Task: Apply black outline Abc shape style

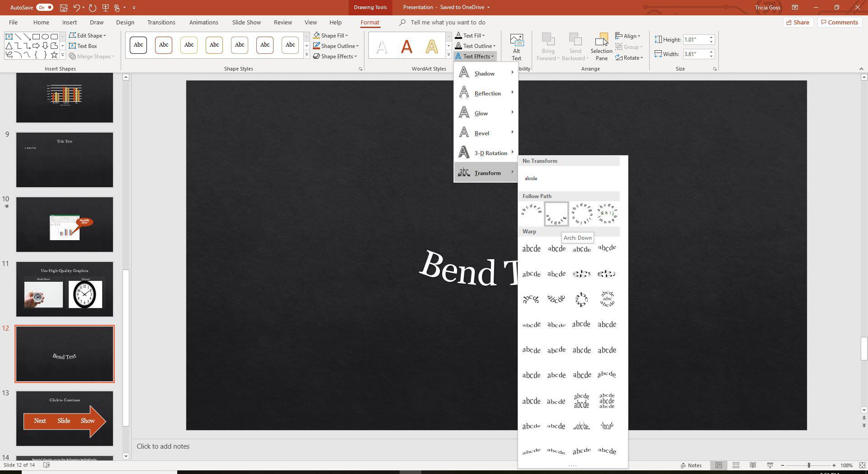Action: [138, 45]
